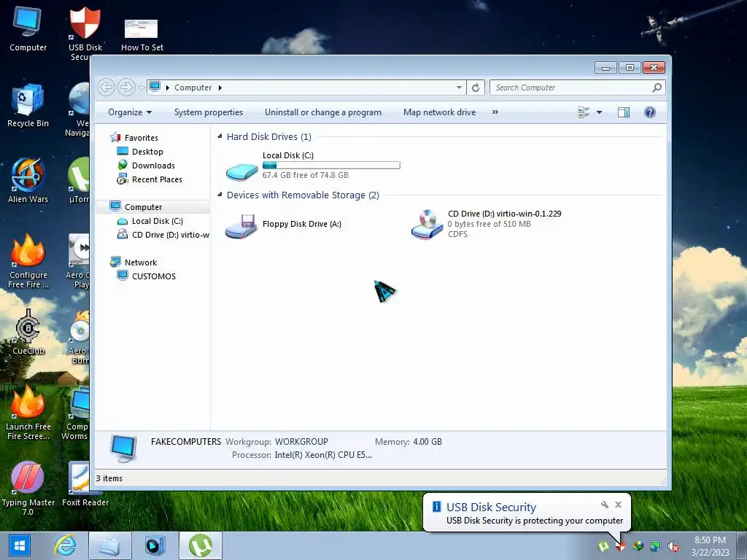This screenshot has height=560, width=747.
Task: Expand the view options dropdown arrow
Action: click(x=600, y=112)
